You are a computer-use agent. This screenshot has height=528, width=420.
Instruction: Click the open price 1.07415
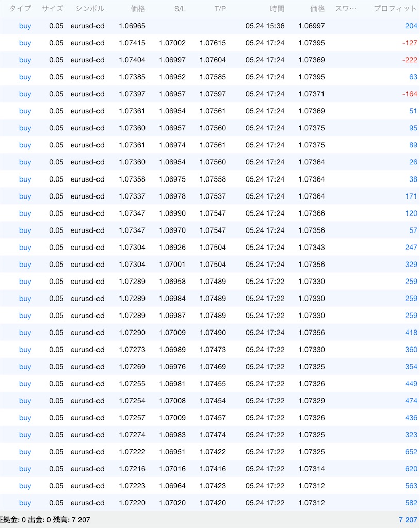pos(132,43)
